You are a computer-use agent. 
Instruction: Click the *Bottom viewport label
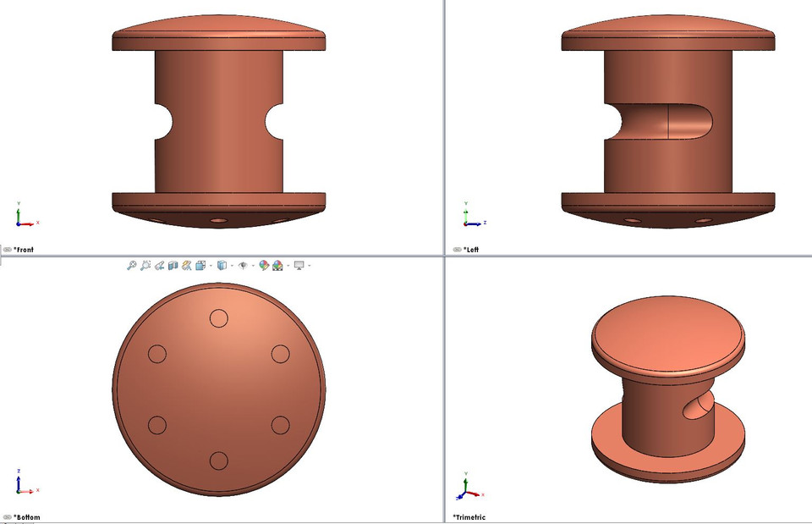click(x=26, y=516)
